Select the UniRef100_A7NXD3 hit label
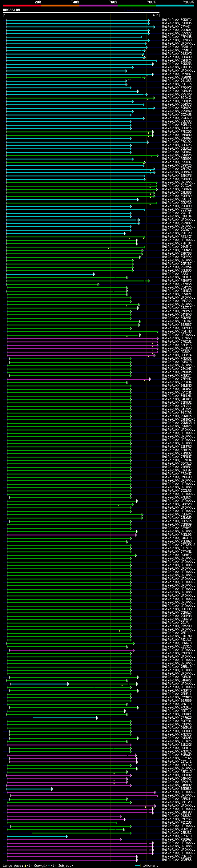Image resolution: width=197 pixels, height=868 pixels. [177, 131]
